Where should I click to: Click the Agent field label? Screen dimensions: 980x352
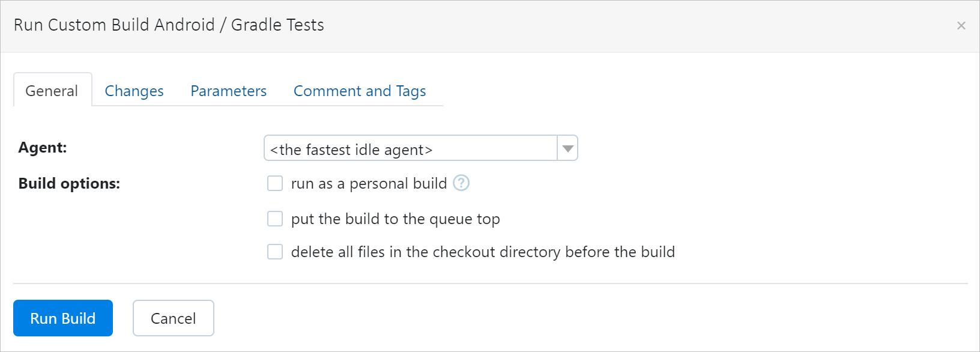43,148
